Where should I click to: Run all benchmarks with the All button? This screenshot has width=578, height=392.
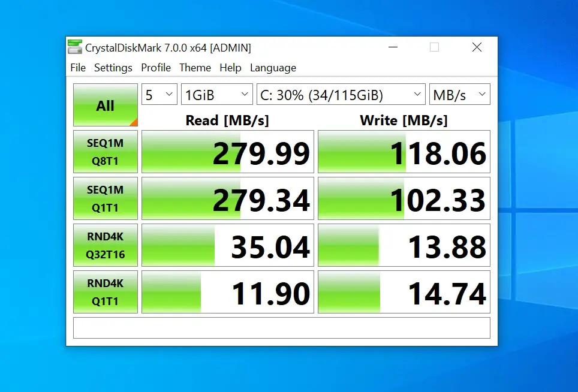click(x=106, y=105)
